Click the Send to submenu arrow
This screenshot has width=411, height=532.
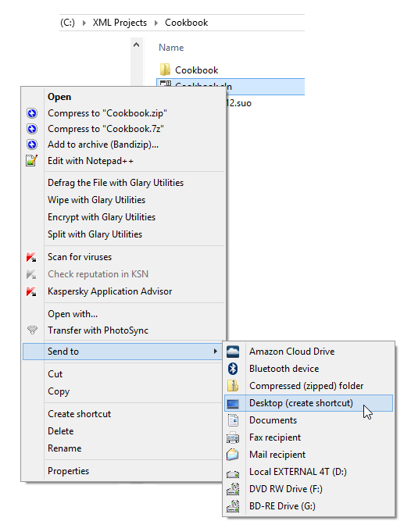[x=215, y=352]
